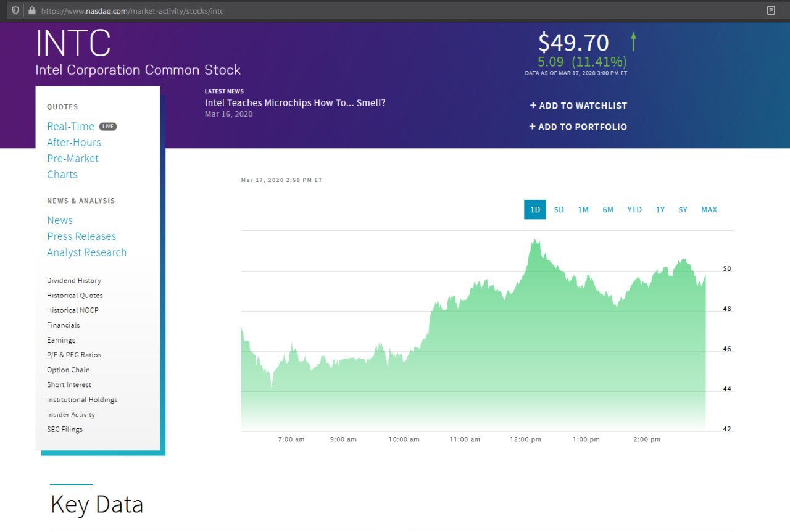Click the 42 price axis label
Viewport: 790px width, 532px height.
(727, 430)
